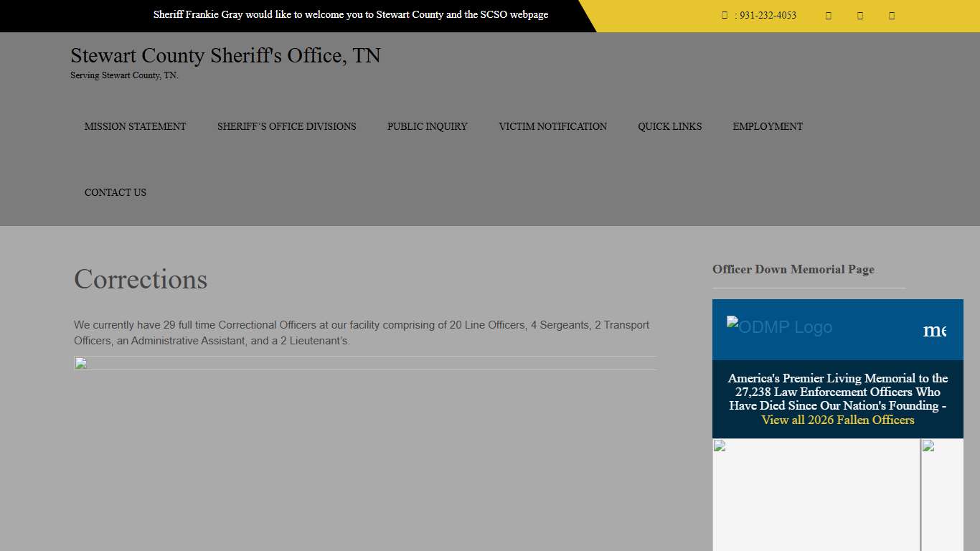Click the middle social media icon on yellow bar
The height and width of the screenshot is (551, 980).
point(859,15)
